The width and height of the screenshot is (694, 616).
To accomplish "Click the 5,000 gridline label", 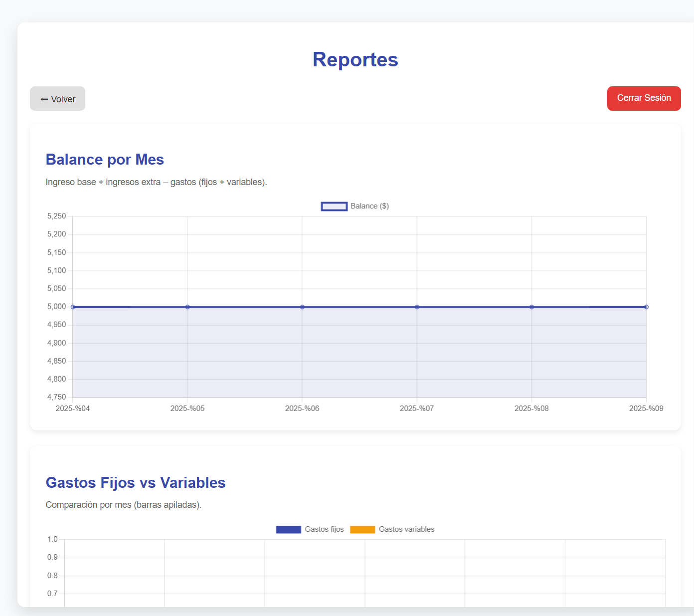I will (x=56, y=306).
